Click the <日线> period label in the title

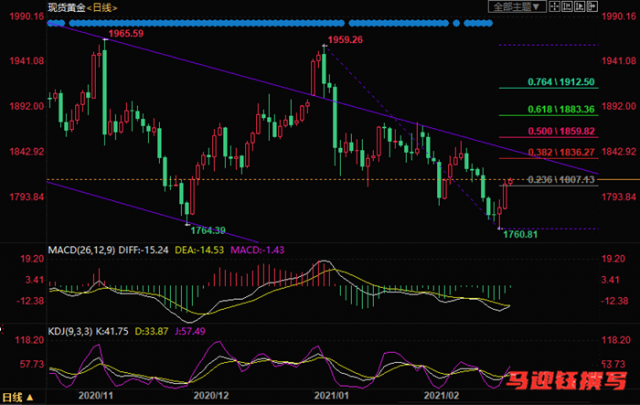(x=102, y=7)
